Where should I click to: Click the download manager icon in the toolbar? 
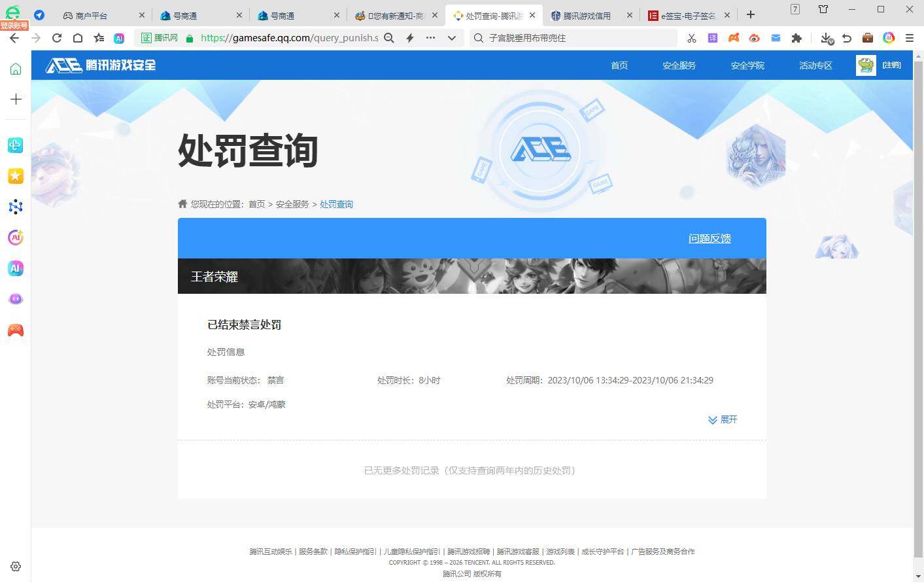click(826, 38)
